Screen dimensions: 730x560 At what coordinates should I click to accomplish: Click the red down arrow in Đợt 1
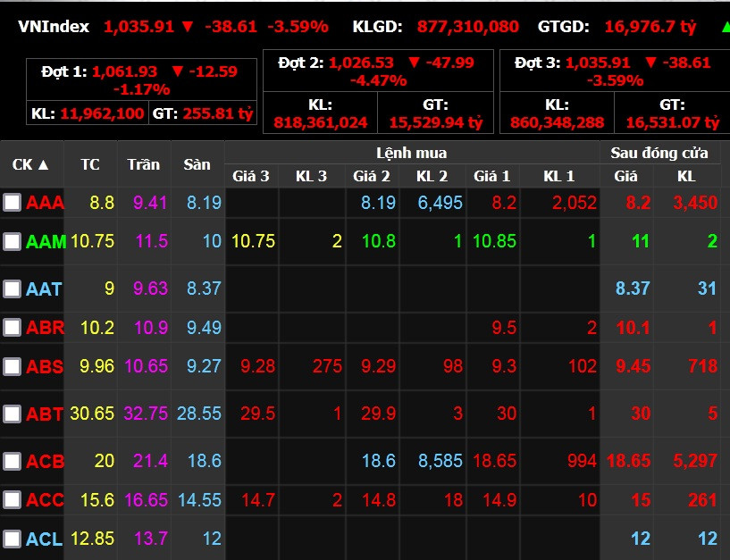click(x=179, y=71)
